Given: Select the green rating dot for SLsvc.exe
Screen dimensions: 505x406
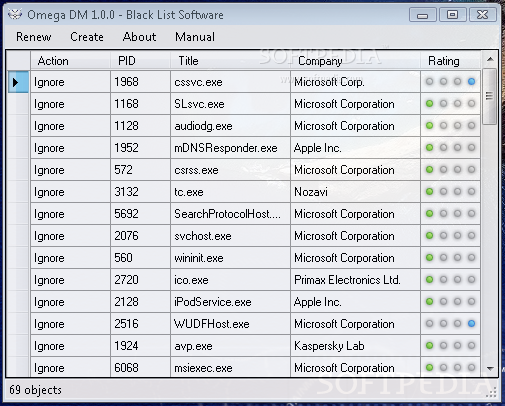Looking at the screenshot, I should tap(429, 104).
